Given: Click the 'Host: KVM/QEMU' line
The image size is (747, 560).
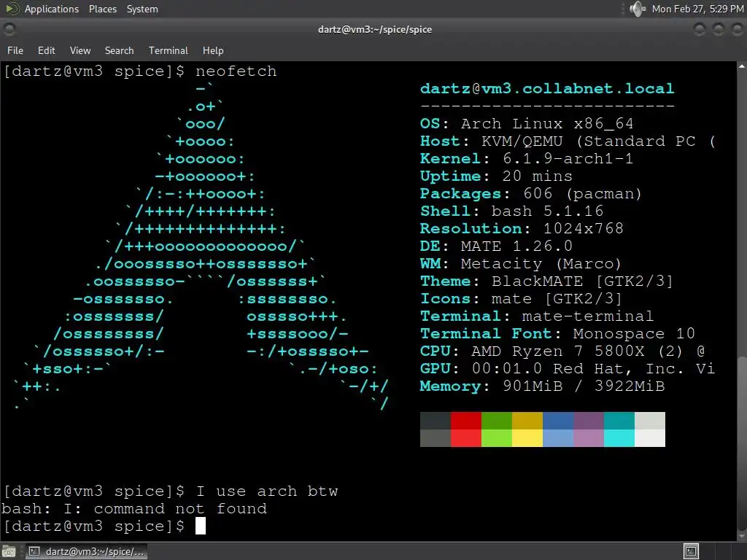Looking at the screenshot, I should (x=567, y=141).
